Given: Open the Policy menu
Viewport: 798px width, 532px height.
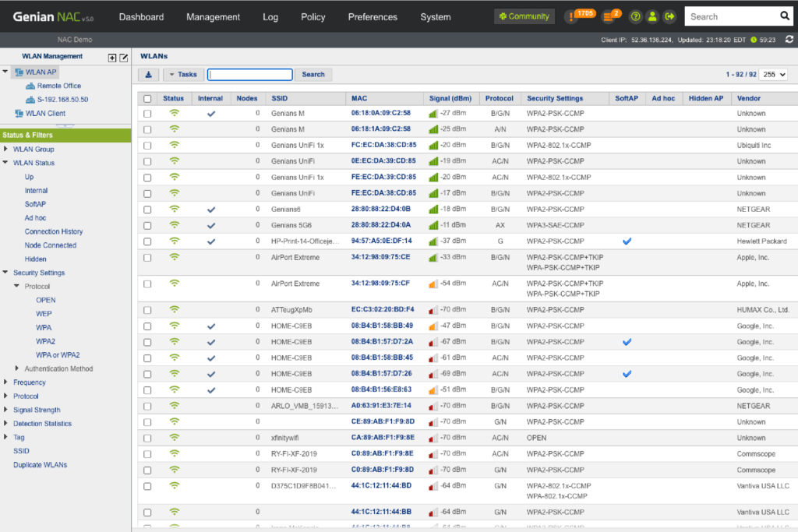Looking at the screenshot, I should 312,17.
